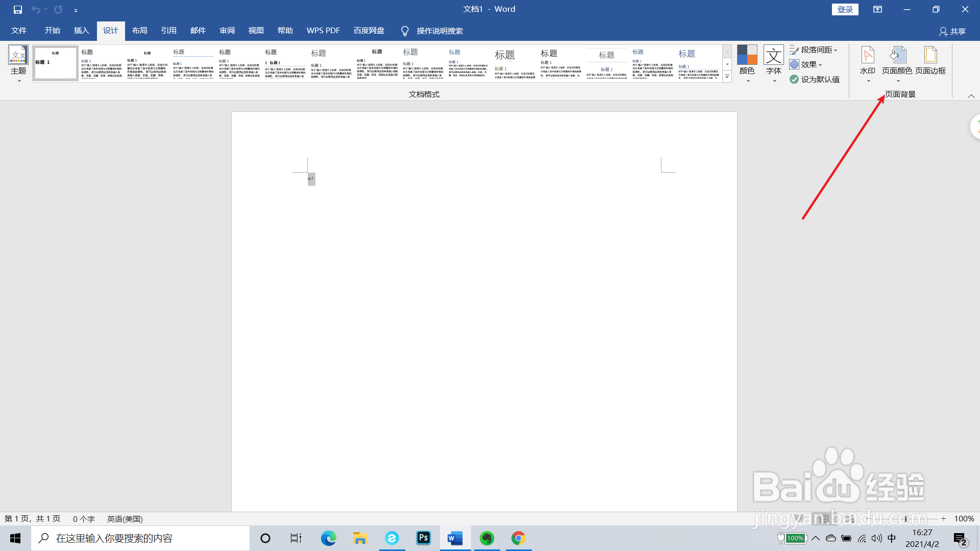Open the 视图 tab
The width and height of the screenshot is (980, 551).
[x=256, y=31]
